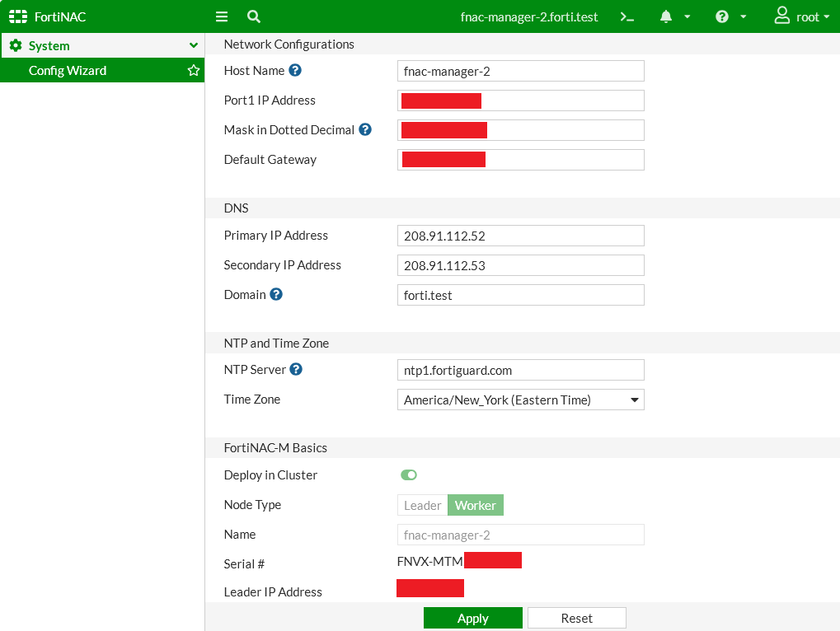Click the Deploy in Cluster label
Viewport: 840px width, 631px height.
[x=270, y=475]
